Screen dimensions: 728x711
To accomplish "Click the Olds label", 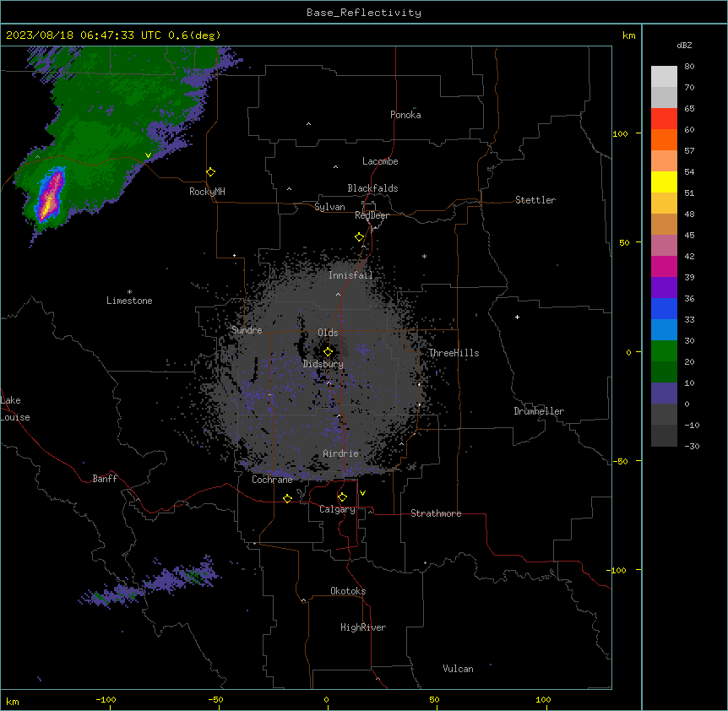I will [x=328, y=333].
